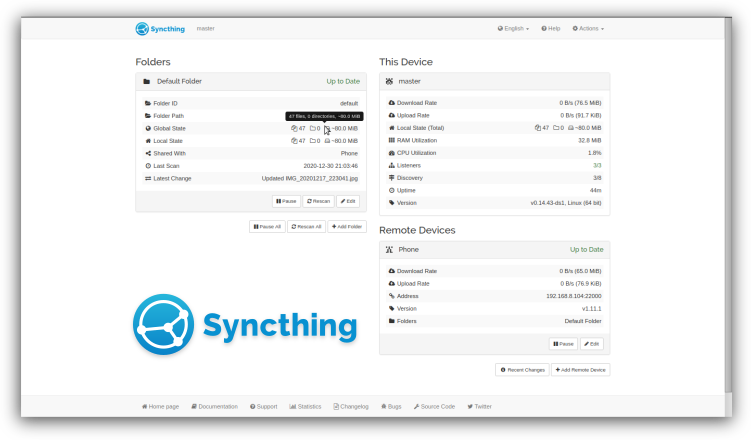The width and height of the screenshot is (751, 440).
Task: Click the Up to Date folder status
Action: point(343,81)
